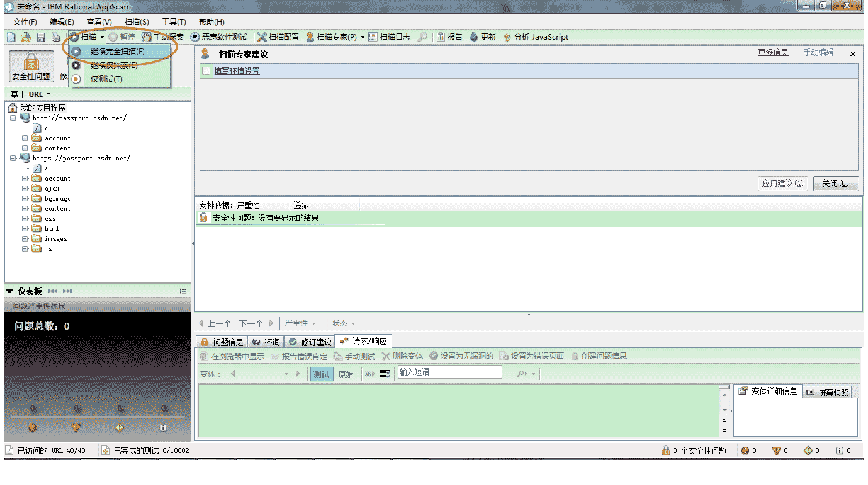868x485 pixels.
Task: Open the 查看 menu
Action: pyautogui.click(x=98, y=21)
